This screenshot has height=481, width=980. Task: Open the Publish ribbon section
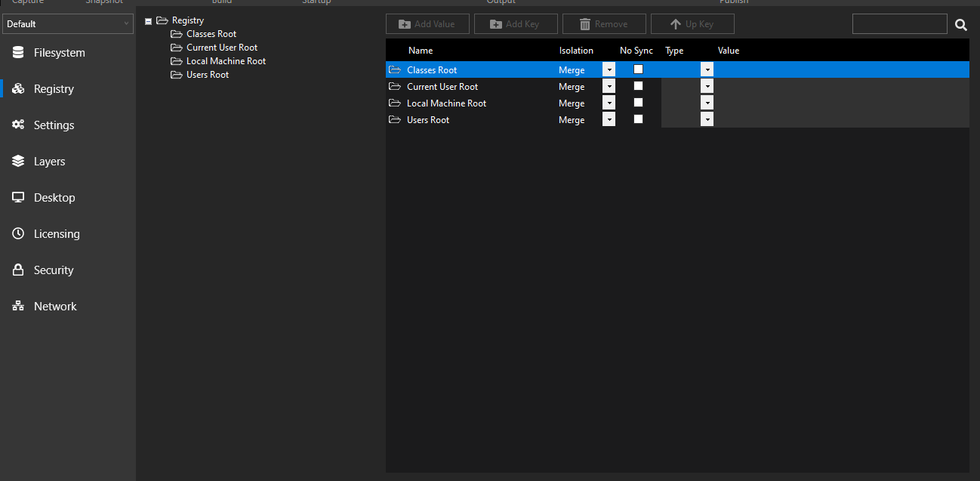coord(733,2)
